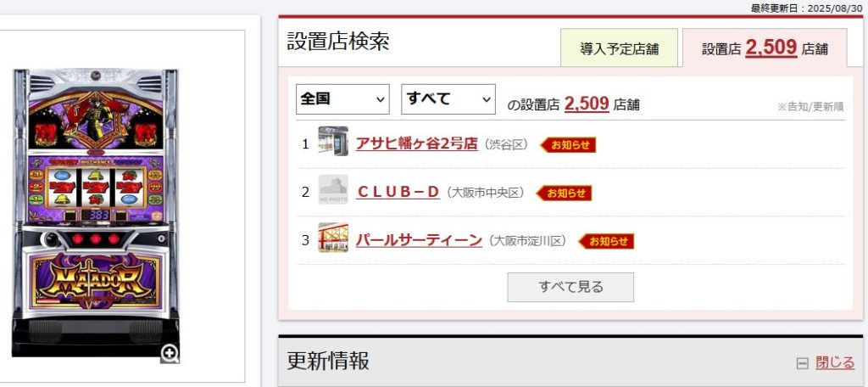Click the すべて見る button
This screenshot has width=868, height=387.
click(x=570, y=287)
